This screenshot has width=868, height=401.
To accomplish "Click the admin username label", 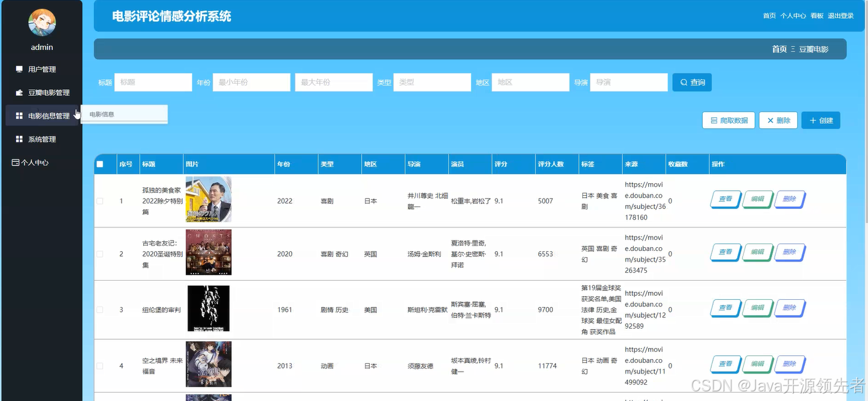I will [x=42, y=47].
